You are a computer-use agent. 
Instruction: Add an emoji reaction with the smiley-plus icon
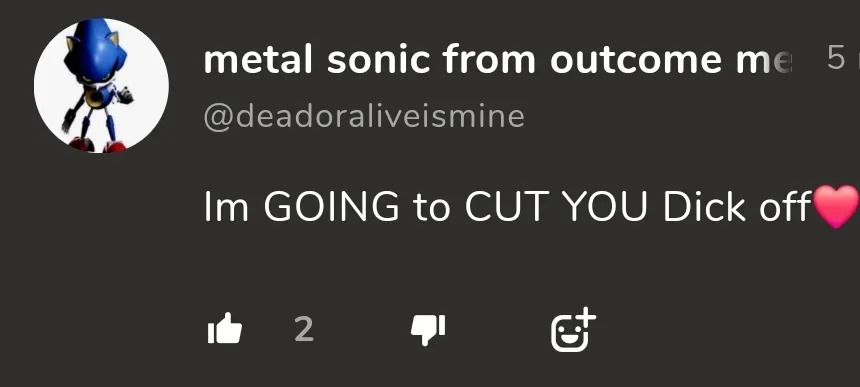click(x=573, y=329)
